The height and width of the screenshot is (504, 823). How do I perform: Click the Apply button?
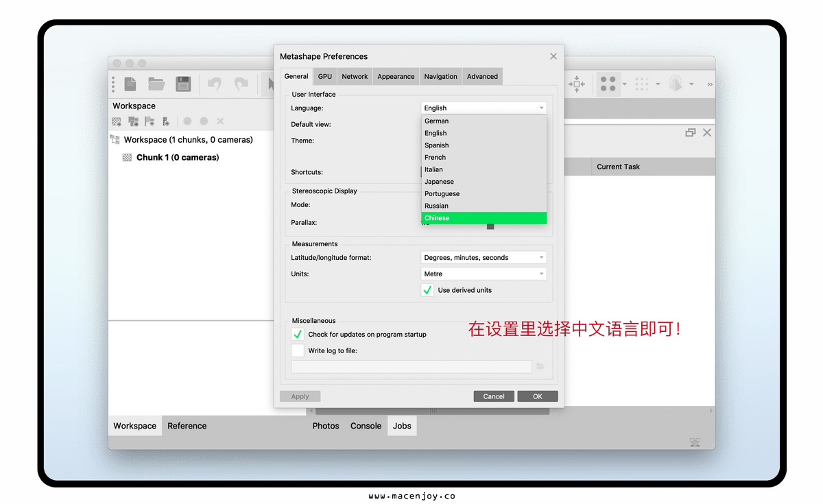300,396
